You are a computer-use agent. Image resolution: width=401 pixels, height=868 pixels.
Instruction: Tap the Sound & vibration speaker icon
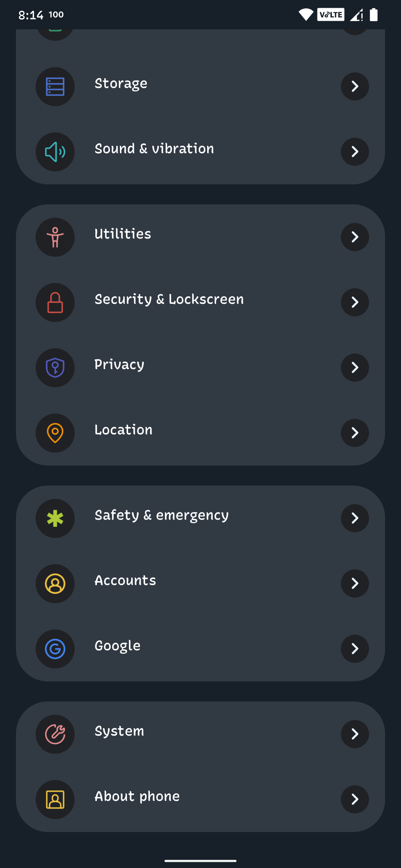55,152
